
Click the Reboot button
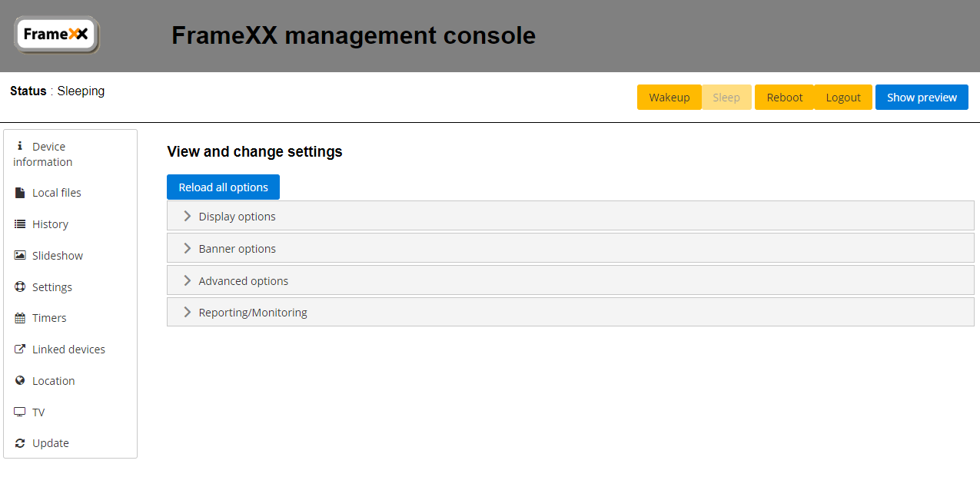tap(784, 98)
